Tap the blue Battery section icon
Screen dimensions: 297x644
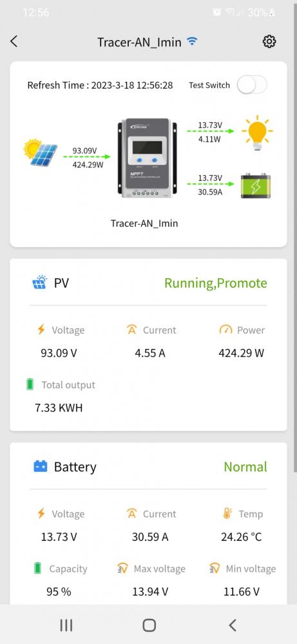40,466
